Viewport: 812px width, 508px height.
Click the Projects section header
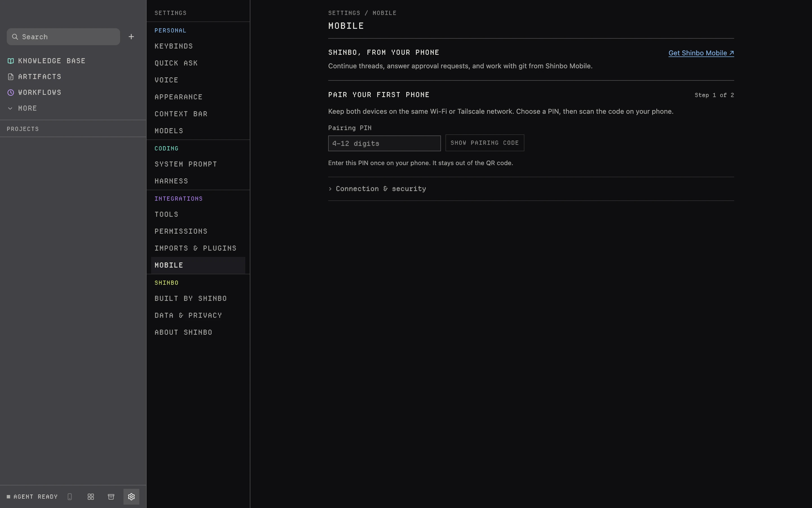coord(23,129)
